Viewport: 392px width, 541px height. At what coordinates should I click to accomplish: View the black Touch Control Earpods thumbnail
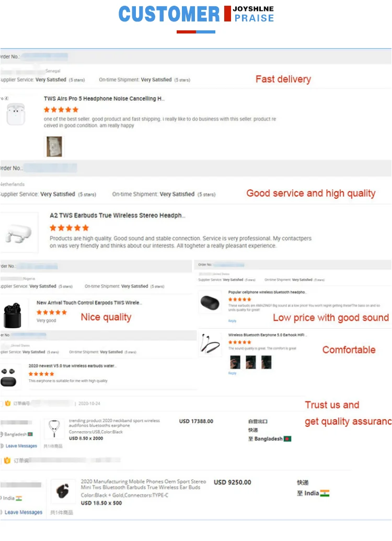coord(13,313)
